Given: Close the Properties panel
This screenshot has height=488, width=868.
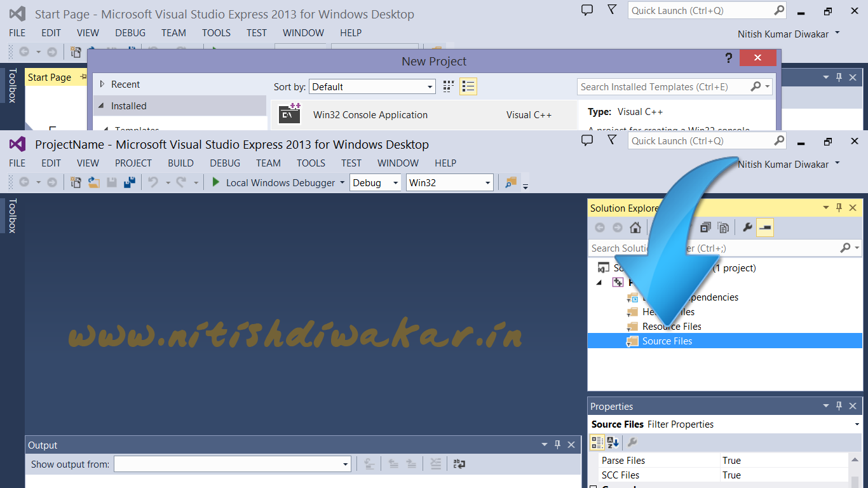Looking at the screenshot, I should coord(853,406).
